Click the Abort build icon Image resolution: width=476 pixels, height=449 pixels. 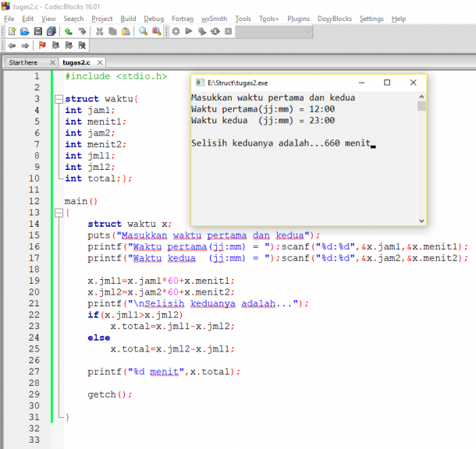229,31
